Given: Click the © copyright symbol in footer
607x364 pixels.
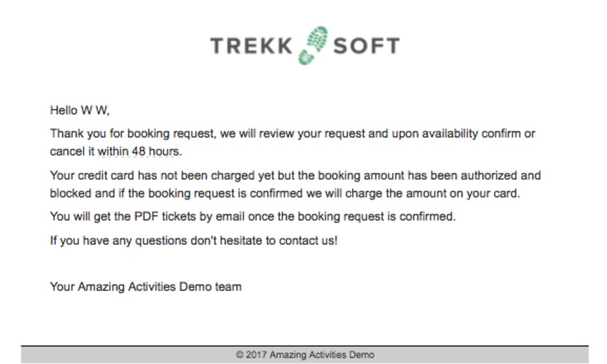Looking at the screenshot, I should 239,355.
